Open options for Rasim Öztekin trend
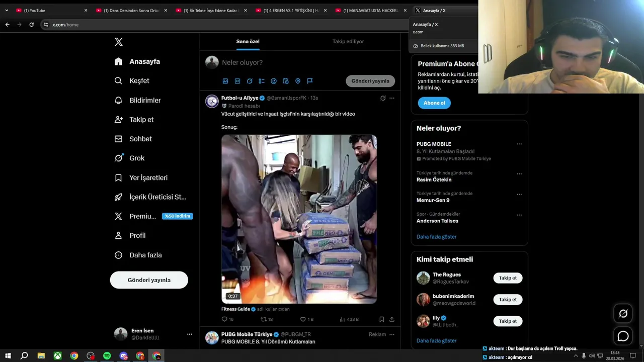The height and width of the screenshot is (362, 644). [x=519, y=174]
